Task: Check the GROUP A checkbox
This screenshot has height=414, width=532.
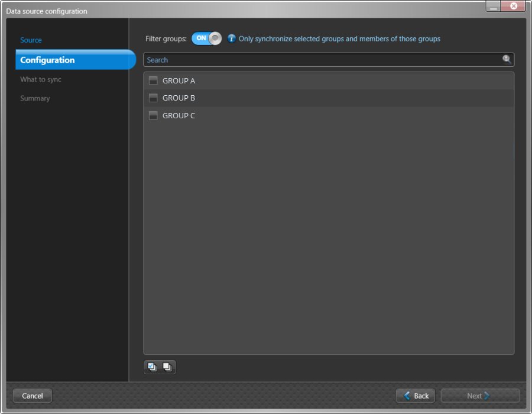Action: click(x=153, y=80)
